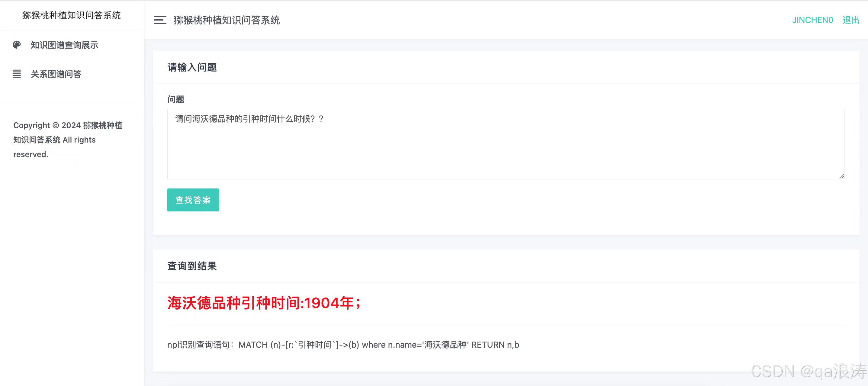Viewport: 868px width, 386px height.
Task: Click the 请输入问题 card heading
Action: [192, 67]
